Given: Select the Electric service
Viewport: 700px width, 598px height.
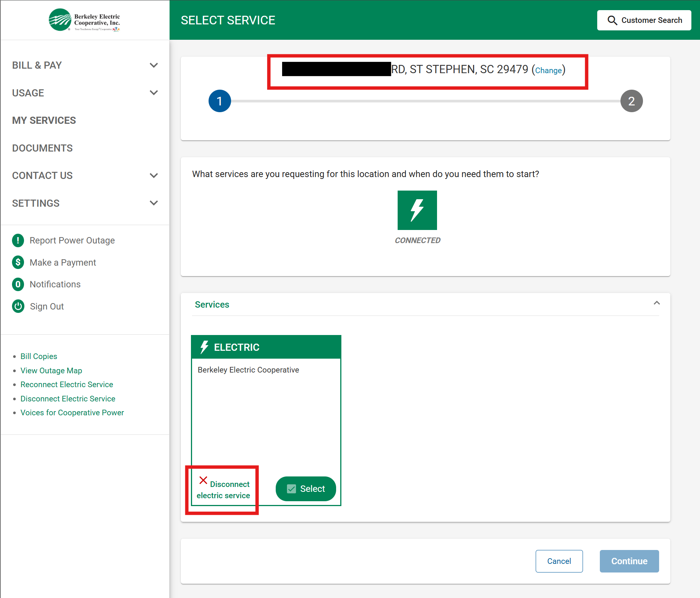Looking at the screenshot, I should click(306, 489).
